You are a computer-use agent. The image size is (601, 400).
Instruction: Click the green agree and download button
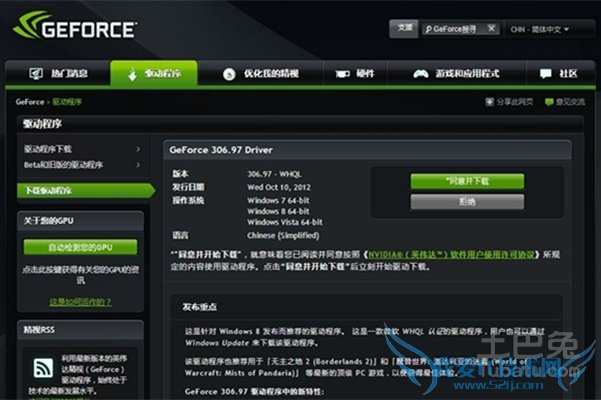(467, 181)
